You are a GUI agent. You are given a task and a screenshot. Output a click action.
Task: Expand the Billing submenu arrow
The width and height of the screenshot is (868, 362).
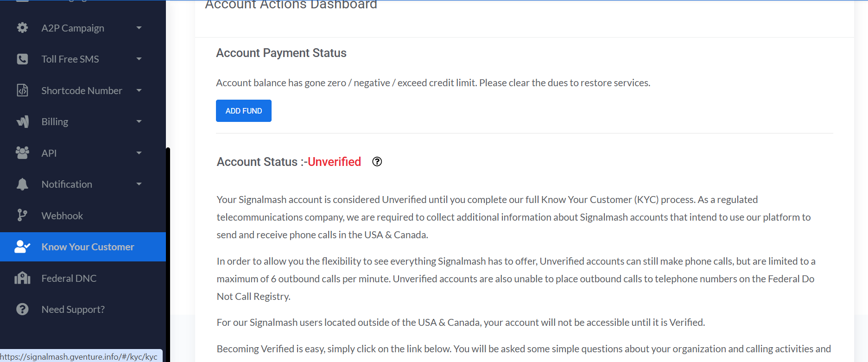[x=139, y=121]
